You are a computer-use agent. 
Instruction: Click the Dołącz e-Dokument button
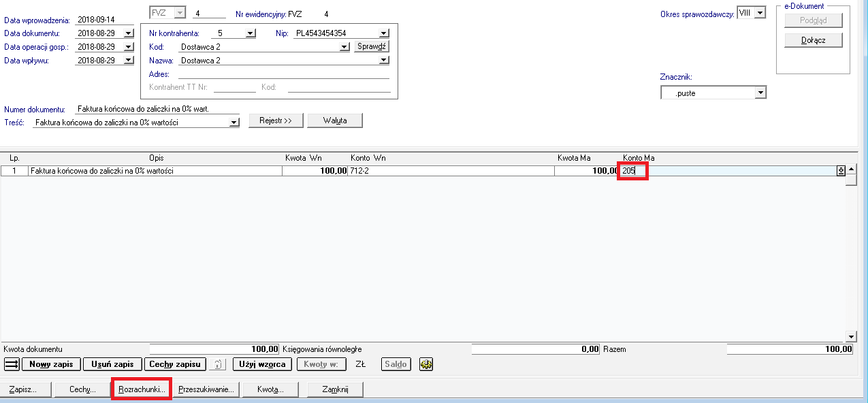[814, 40]
